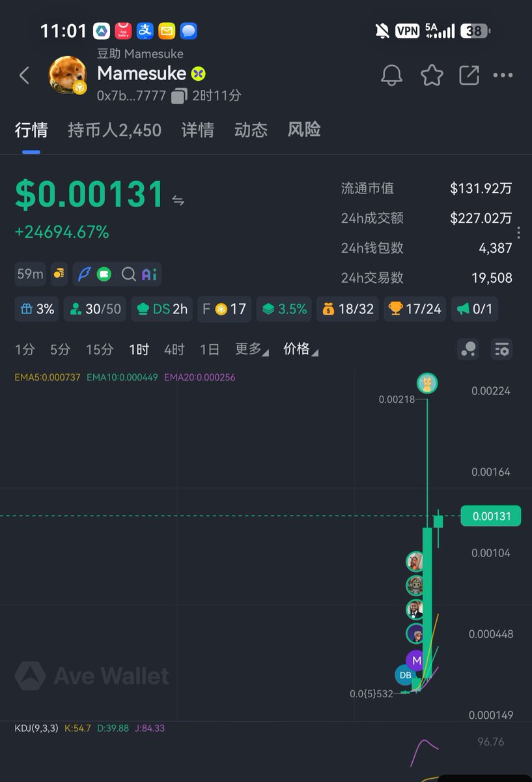The height and width of the screenshot is (782, 532).
Task: Tap the yellow mail notification icon
Action: click(x=167, y=31)
